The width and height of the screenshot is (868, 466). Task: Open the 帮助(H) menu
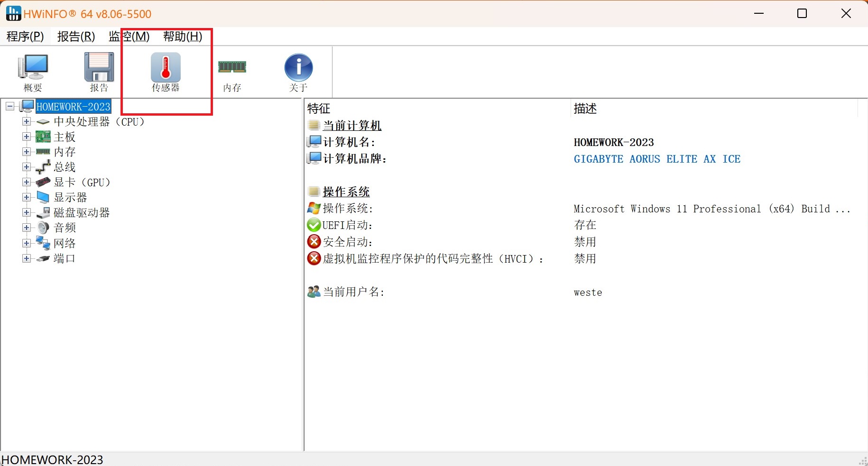pyautogui.click(x=183, y=37)
